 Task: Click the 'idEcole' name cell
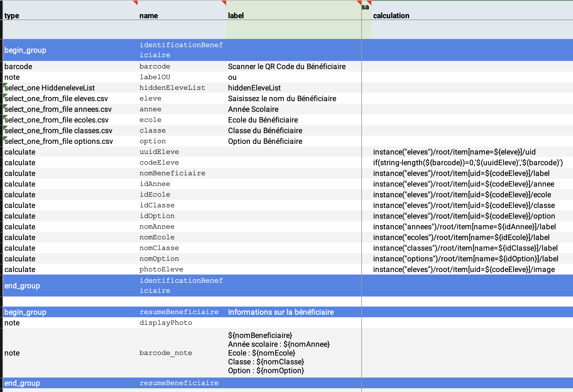pyautogui.click(x=182, y=194)
